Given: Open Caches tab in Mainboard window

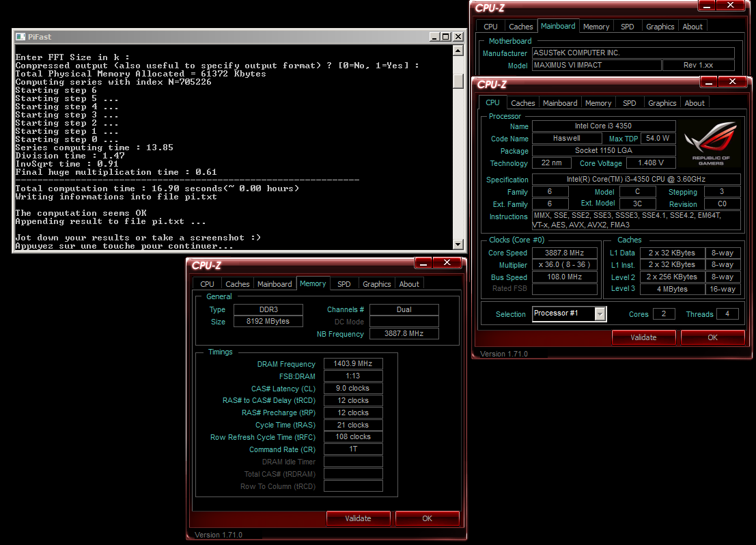Looking at the screenshot, I should pos(520,27).
